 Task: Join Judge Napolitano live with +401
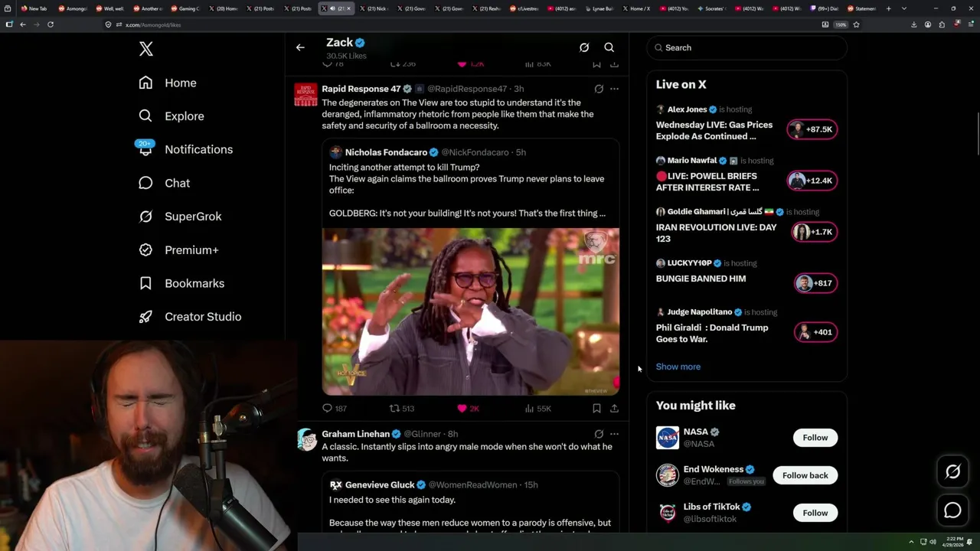[x=816, y=332]
